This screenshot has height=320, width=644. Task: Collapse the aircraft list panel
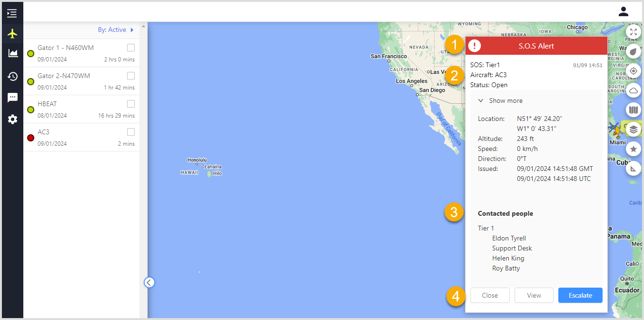click(x=149, y=282)
